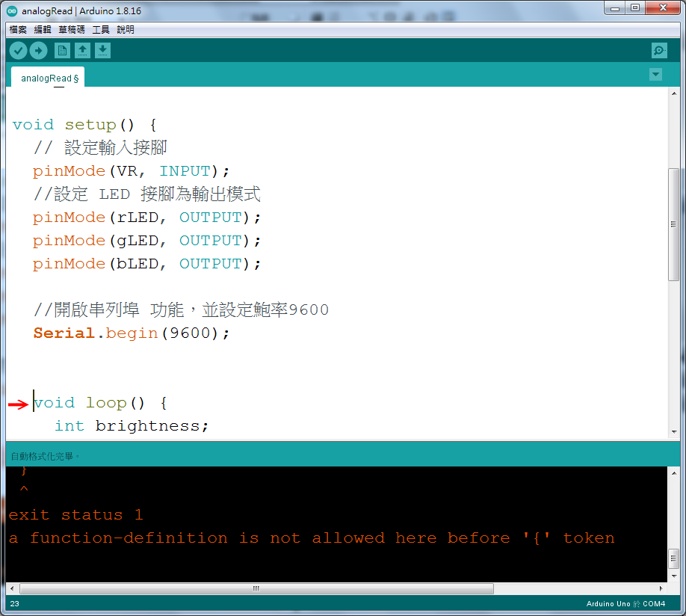Open the 說明 (Help) menu
Screen dimensions: 686x616
(x=126, y=30)
